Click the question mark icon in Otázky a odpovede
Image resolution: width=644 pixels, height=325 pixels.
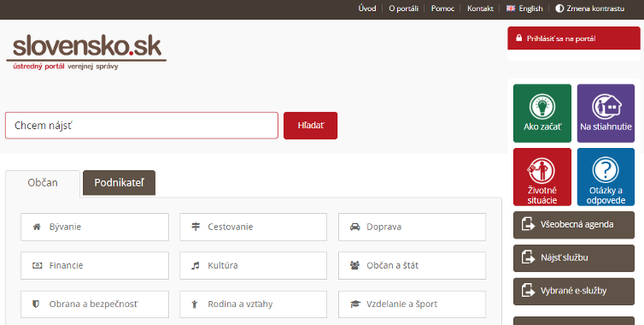coord(606,169)
